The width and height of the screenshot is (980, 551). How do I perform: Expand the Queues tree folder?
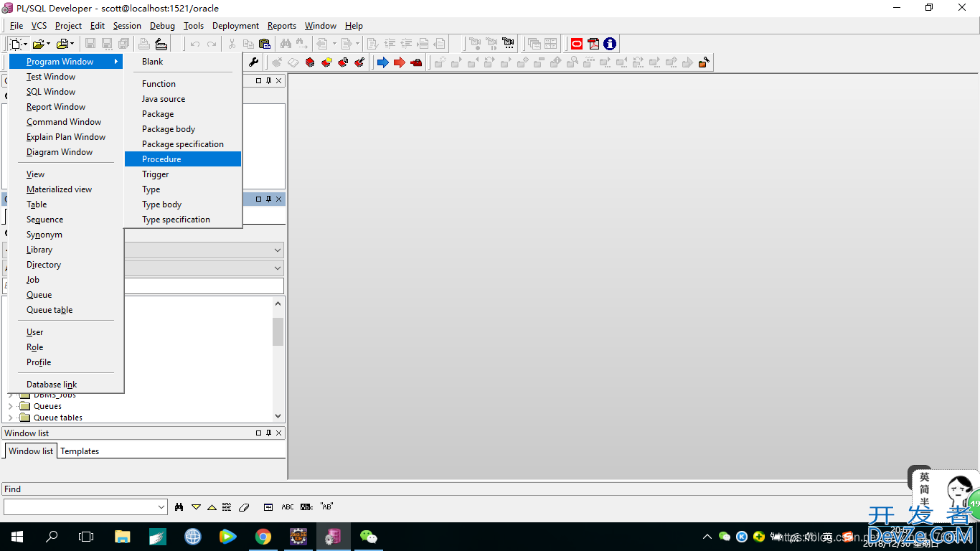pos(10,406)
